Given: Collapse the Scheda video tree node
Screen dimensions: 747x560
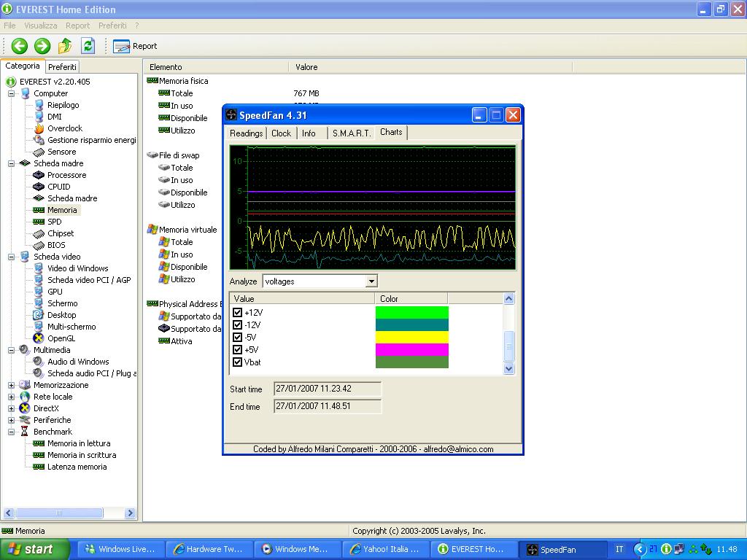Looking at the screenshot, I should tap(11, 257).
